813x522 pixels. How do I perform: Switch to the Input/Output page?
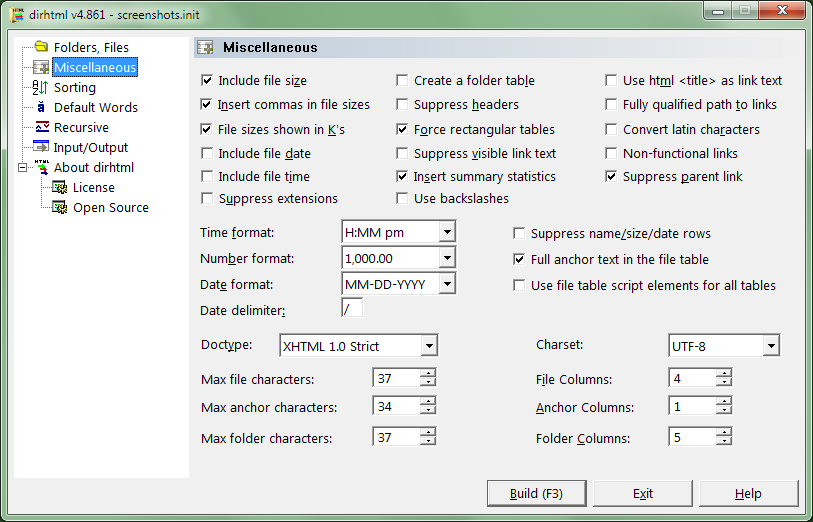tap(91, 147)
